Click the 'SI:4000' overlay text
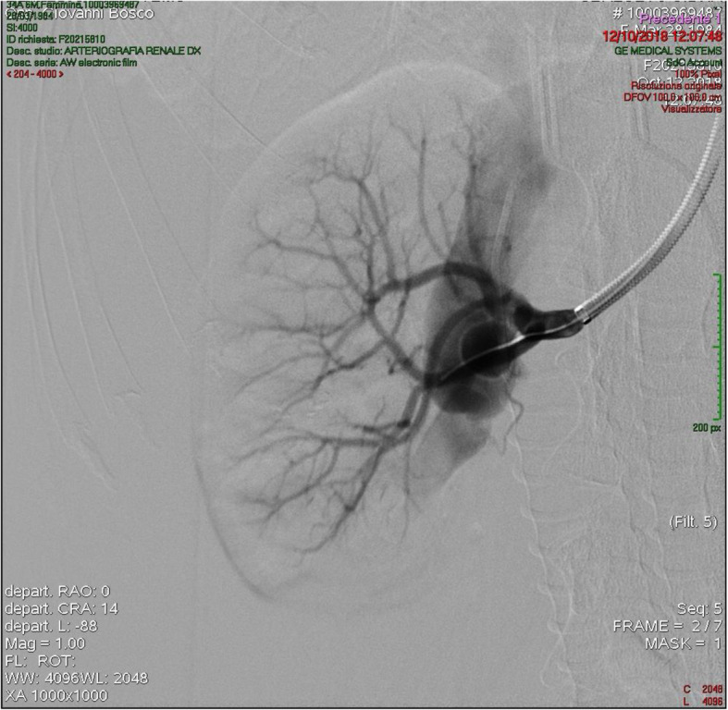The height and width of the screenshot is (710, 728). click(x=22, y=28)
